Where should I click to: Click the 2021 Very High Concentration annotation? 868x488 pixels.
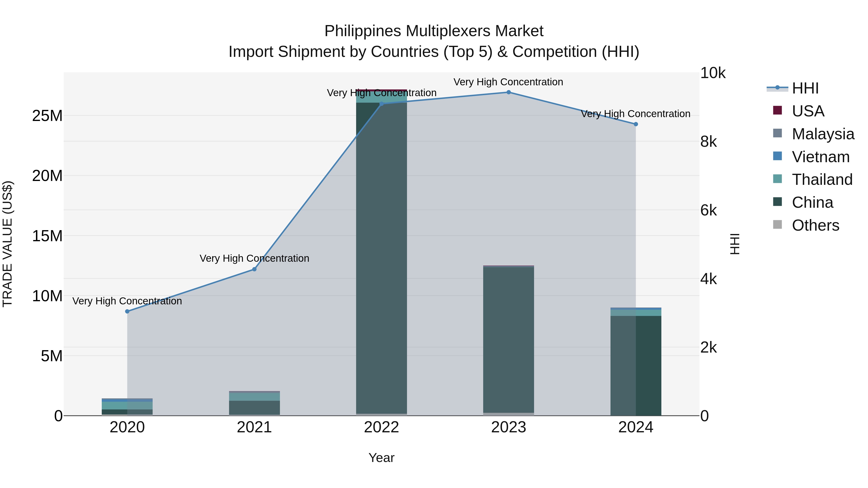254,258
